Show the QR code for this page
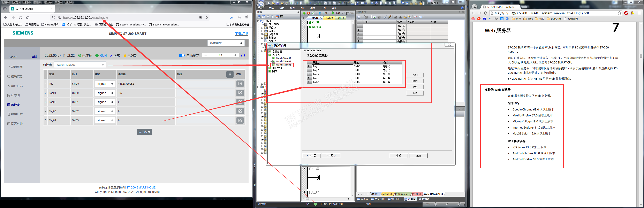The image size is (644, 208). tap(200, 17)
